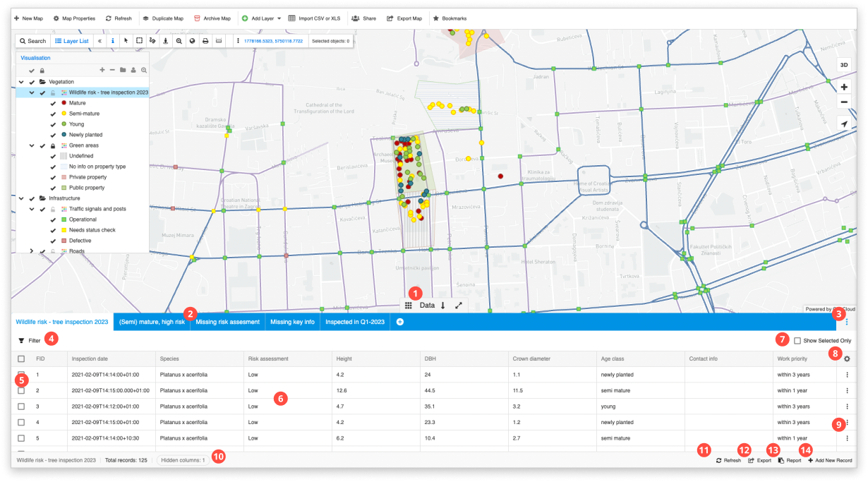Check the row checkbox for record FID 3
This screenshot has width=868, height=482.
(22, 406)
